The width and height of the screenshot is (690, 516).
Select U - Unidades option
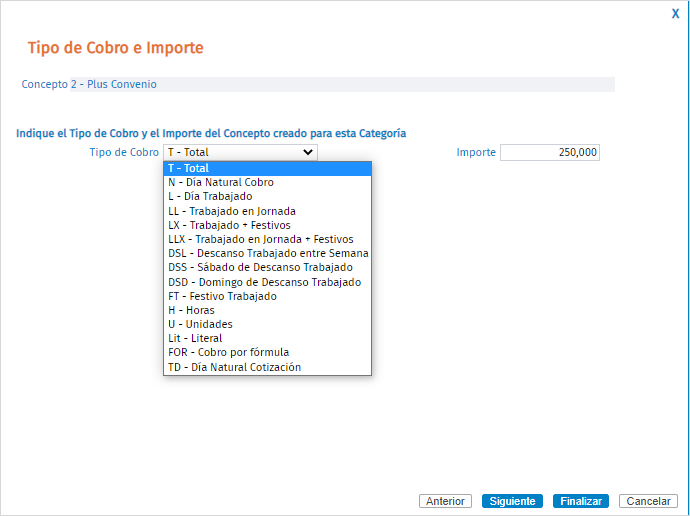tap(267, 325)
